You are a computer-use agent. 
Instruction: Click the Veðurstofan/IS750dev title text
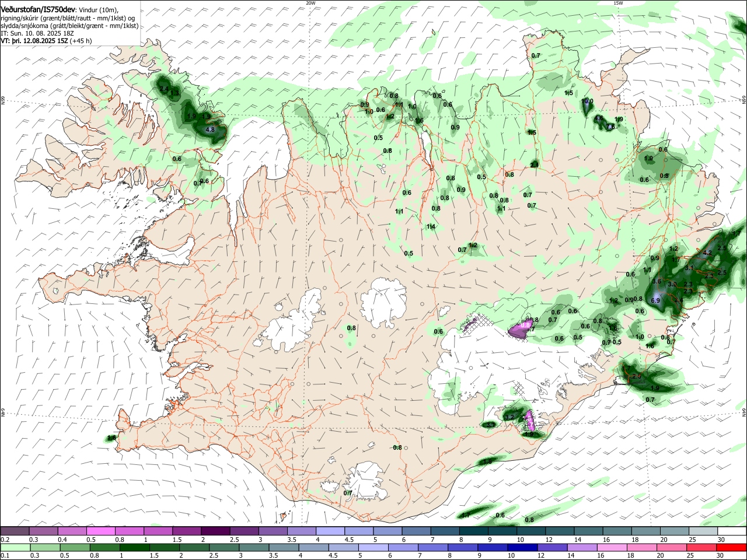[x=38, y=10]
